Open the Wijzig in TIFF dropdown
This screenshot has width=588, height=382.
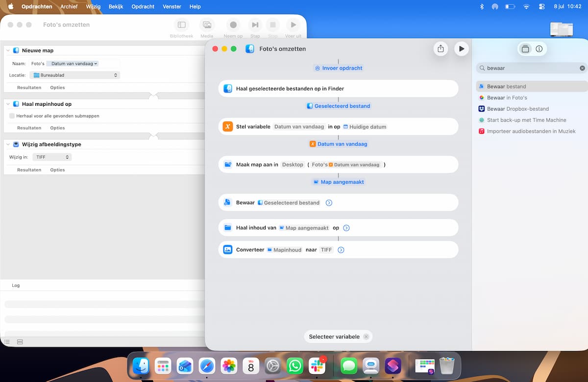(52, 157)
